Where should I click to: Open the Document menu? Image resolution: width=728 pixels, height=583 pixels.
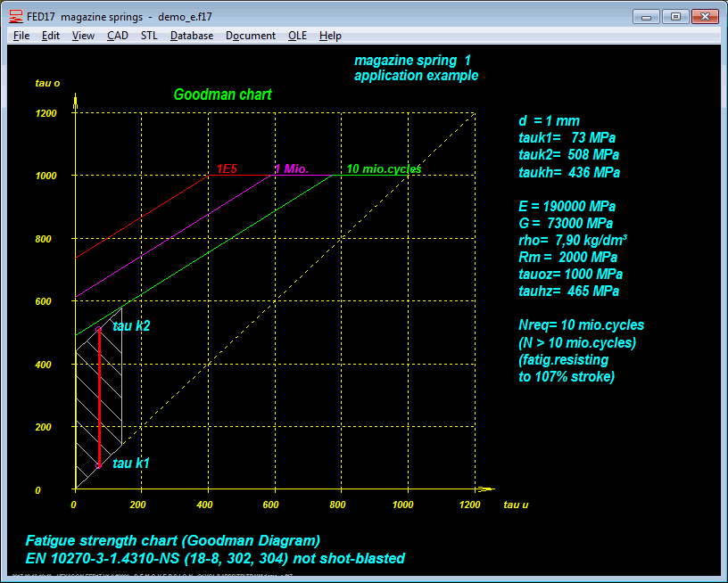click(x=251, y=36)
